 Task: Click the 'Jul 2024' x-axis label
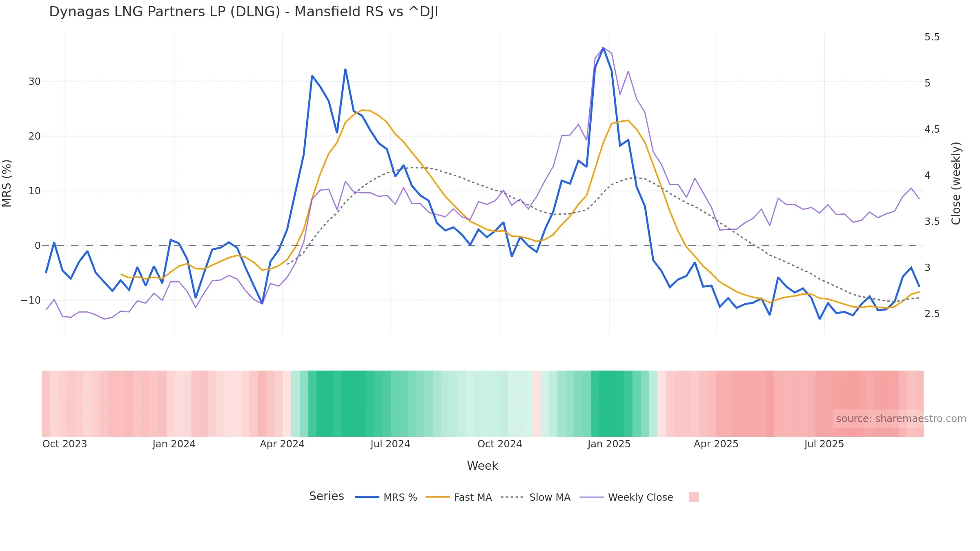point(390,444)
